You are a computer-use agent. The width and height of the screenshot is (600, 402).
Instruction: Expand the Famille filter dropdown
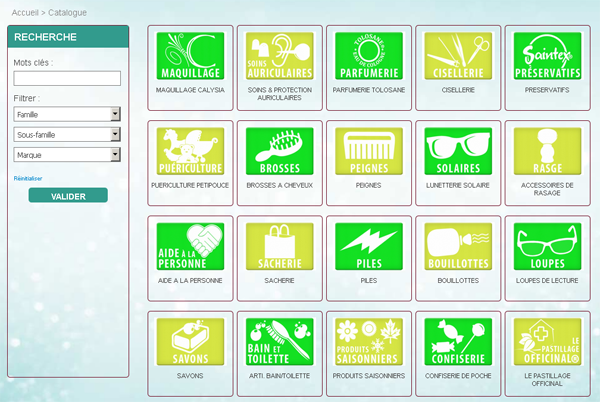67,114
